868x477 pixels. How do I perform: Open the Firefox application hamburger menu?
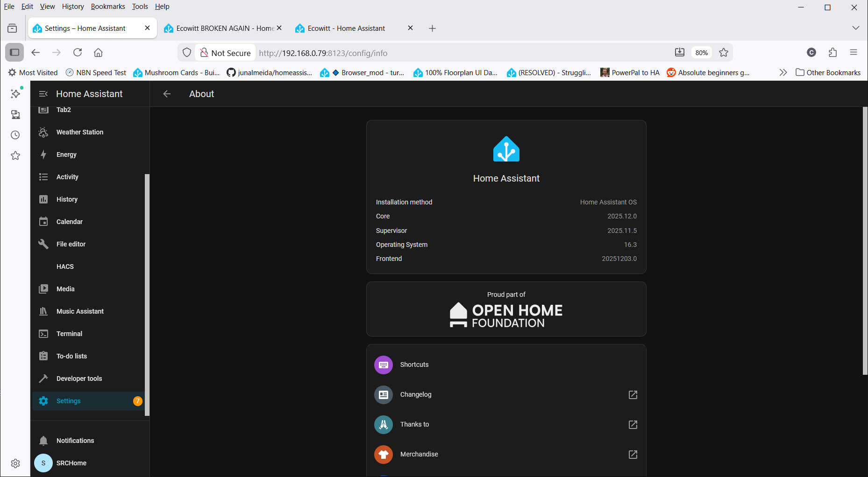pyautogui.click(x=854, y=52)
